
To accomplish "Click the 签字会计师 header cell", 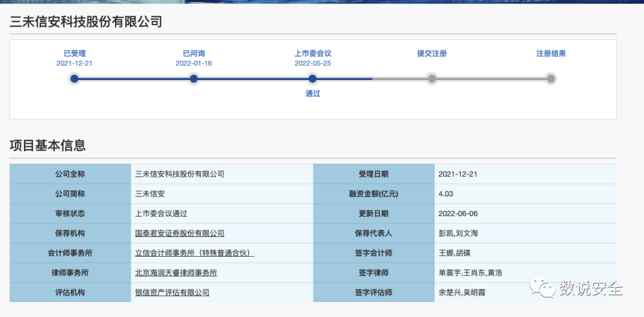I will (374, 253).
